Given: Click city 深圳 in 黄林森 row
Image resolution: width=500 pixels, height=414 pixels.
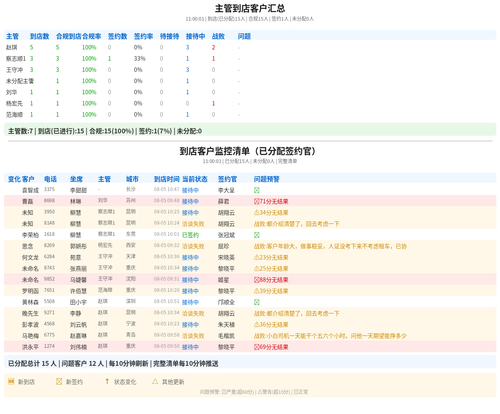Looking at the screenshot, I should [x=131, y=301].
